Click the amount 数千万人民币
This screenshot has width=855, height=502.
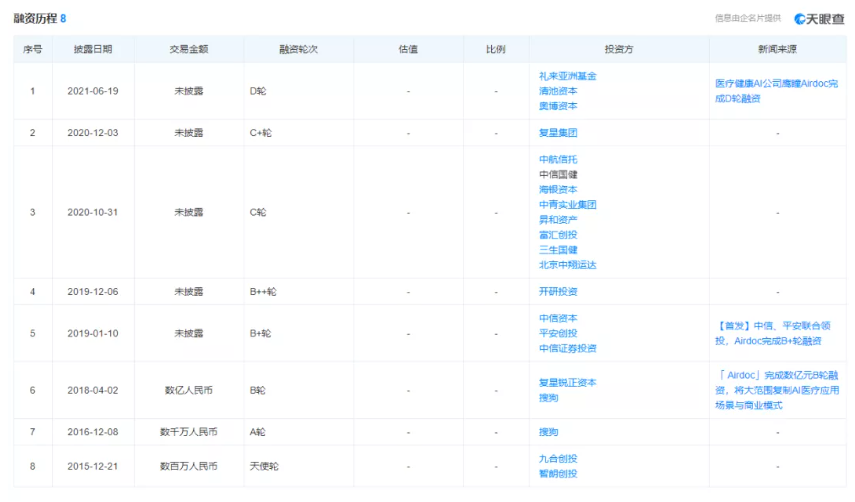point(189,432)
